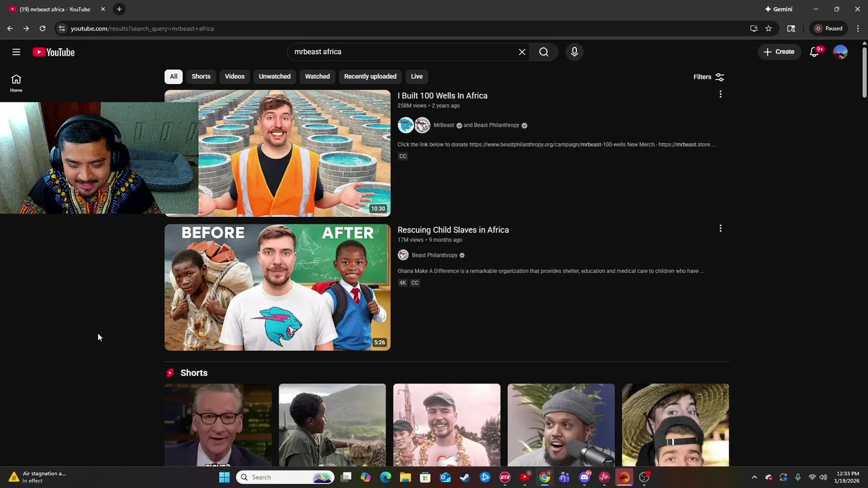The width and height of the screenshot is (868, 488).
Task: Open Windows Start menu
Action: click(x=224, y=477)
